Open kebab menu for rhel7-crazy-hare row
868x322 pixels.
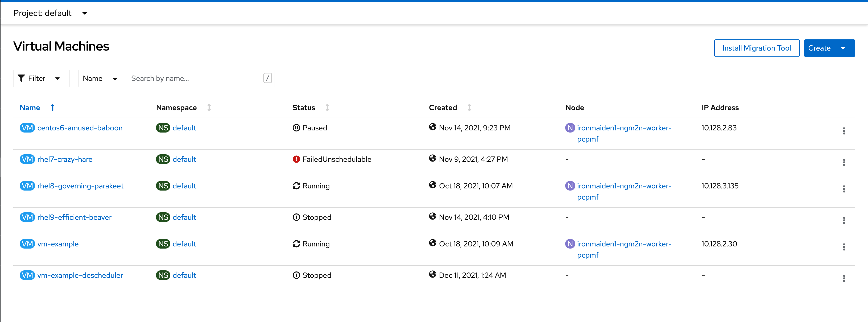(x=844, y=162)
